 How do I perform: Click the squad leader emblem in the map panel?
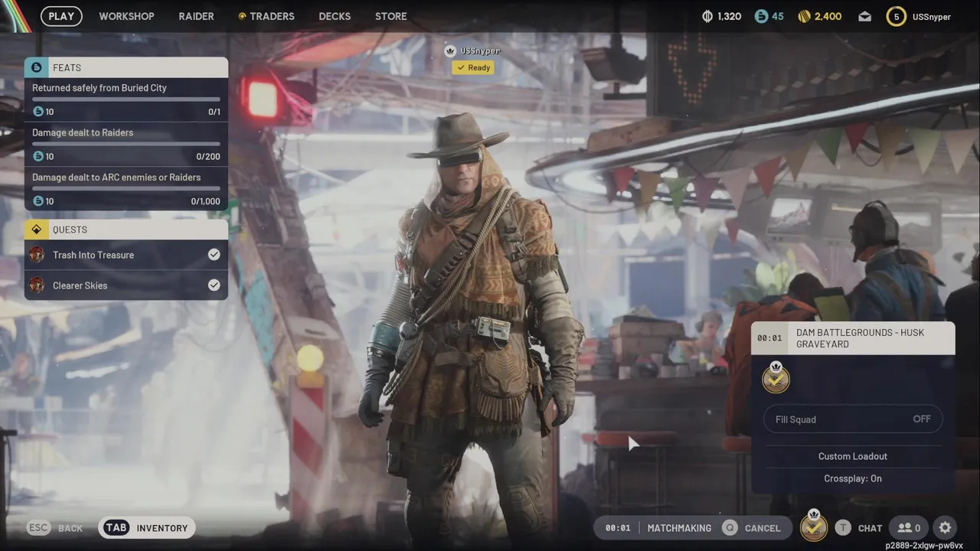pyautogui.click(x=776, y=377)
